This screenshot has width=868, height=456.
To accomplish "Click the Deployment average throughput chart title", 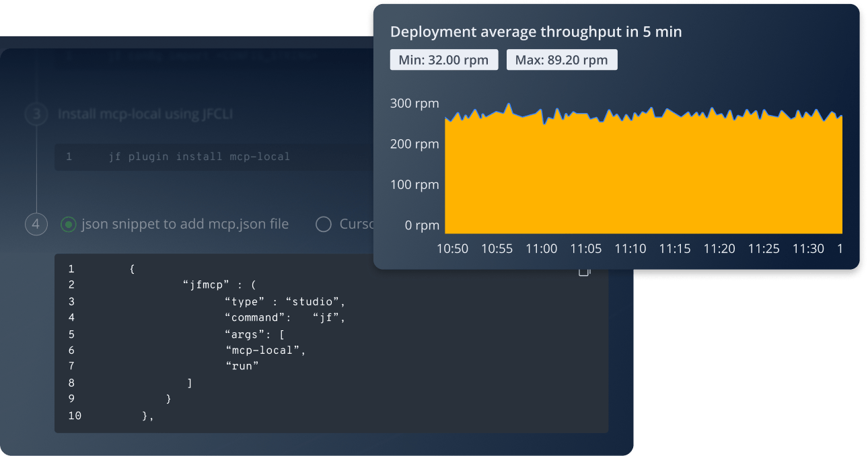I will click(x=536, y=32).
